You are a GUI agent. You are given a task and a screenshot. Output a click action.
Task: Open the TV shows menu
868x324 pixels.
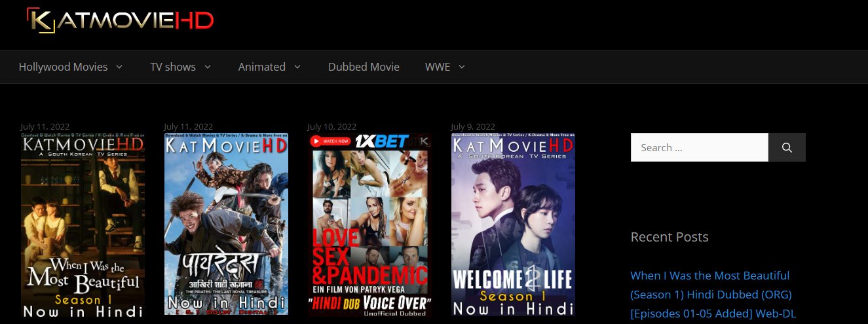tap(173, 67)
